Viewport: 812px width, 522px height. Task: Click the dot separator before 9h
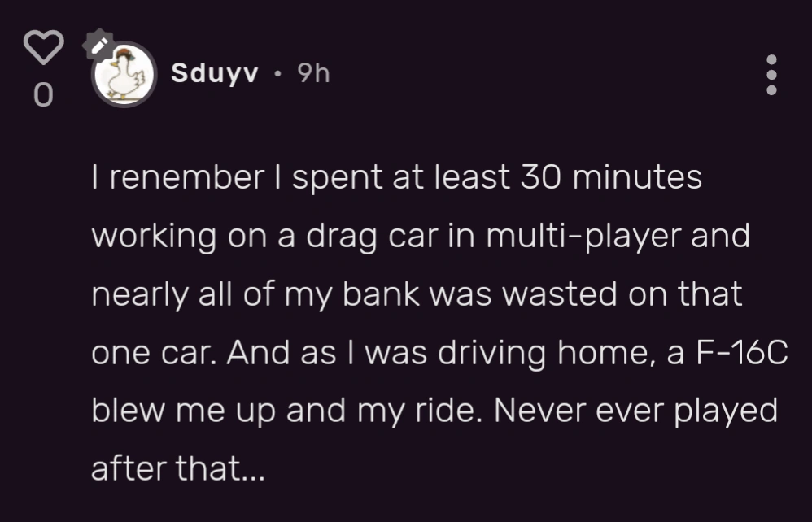[x=278, y=75]
